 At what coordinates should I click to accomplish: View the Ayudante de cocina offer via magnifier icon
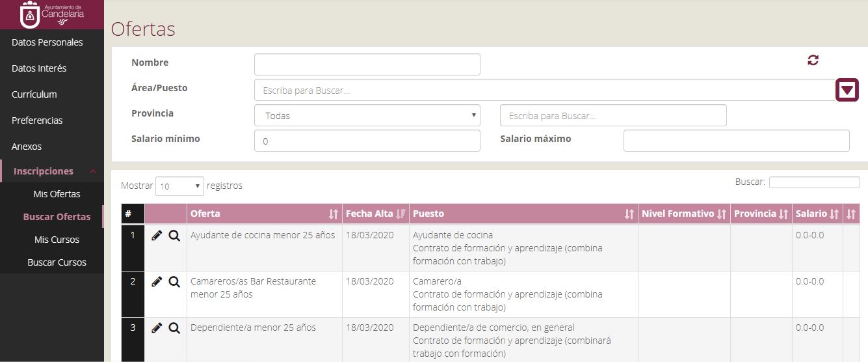[x=174, y=236]
